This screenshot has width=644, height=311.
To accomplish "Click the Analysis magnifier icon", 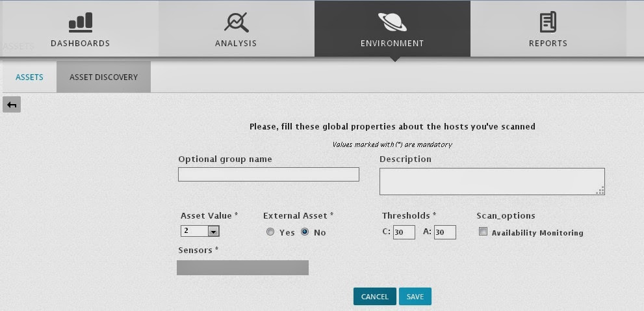I will pyautogui.click(x=236, y=22).
